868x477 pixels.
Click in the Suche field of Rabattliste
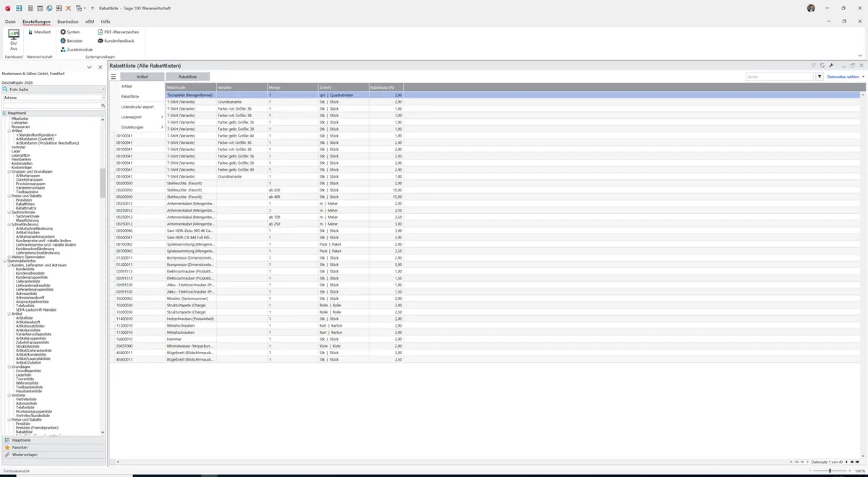point(780,77)
